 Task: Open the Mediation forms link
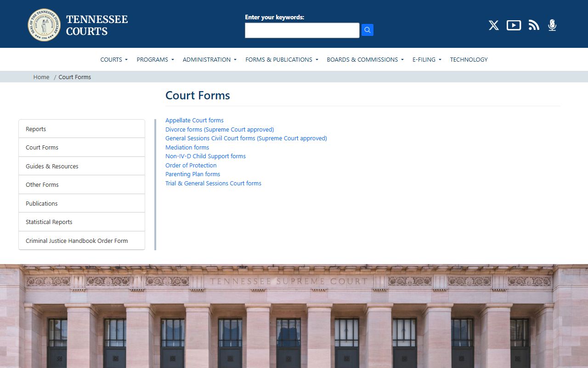click(x=187, y=147)
